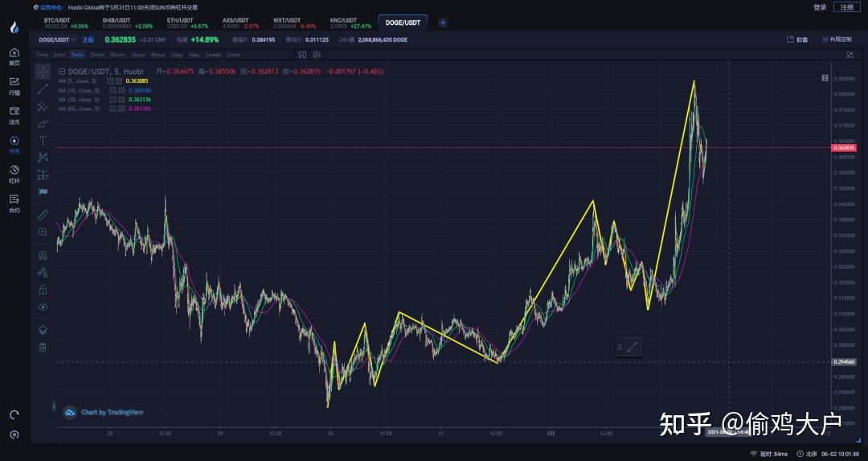Select the pitchfork drawing tool

[43, 106]
